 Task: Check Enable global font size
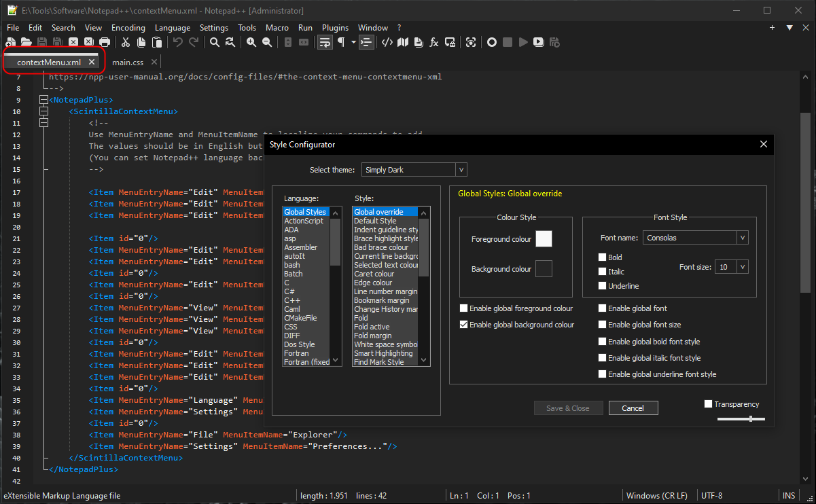pos(603,325)
